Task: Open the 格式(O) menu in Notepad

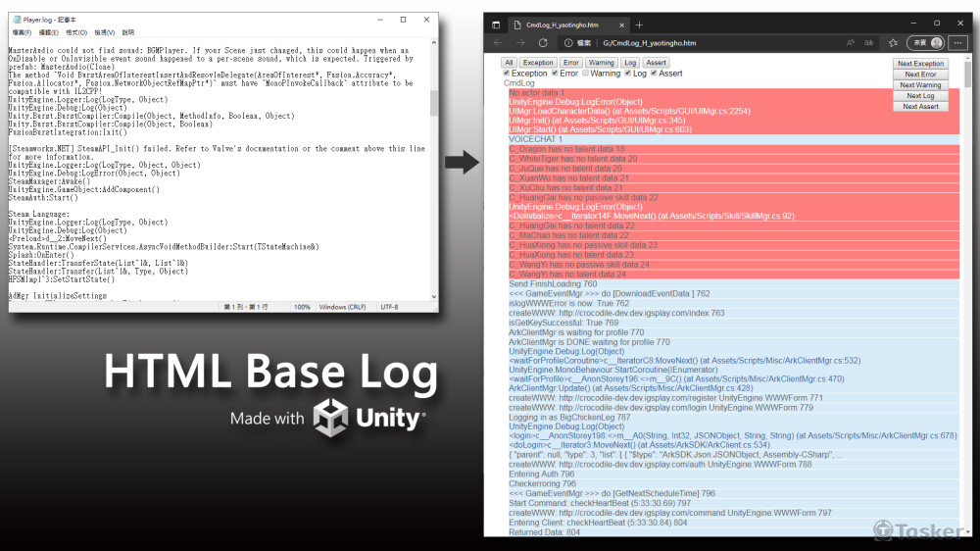Action: coord(76,32)
